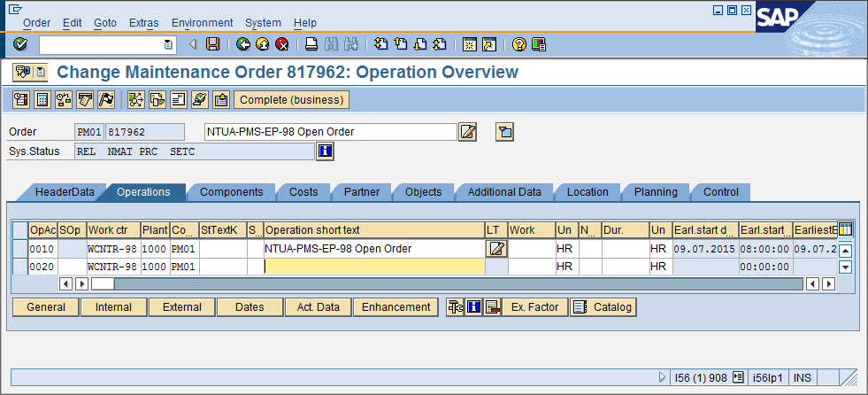Save the order with the floppy disk icon
Image resolution: width=868 pixels, height=395 pixels.
[x=212, y=44]
